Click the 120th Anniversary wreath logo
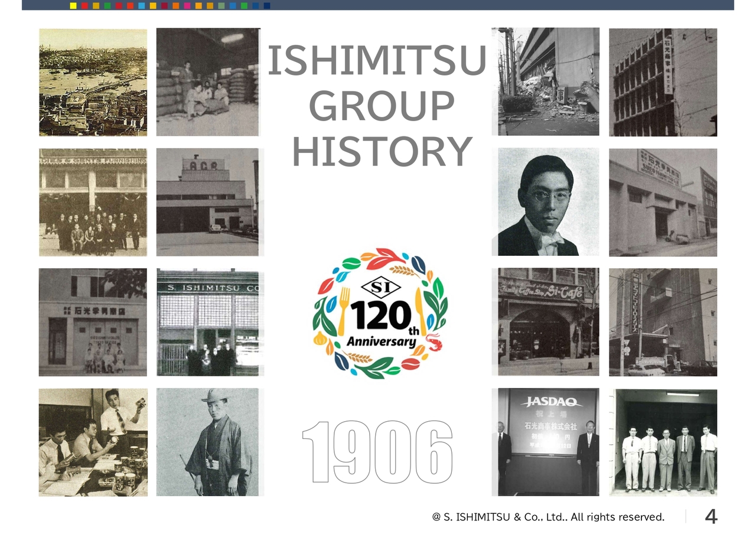This screenshot has width=756, height=534. coord(379,313)
